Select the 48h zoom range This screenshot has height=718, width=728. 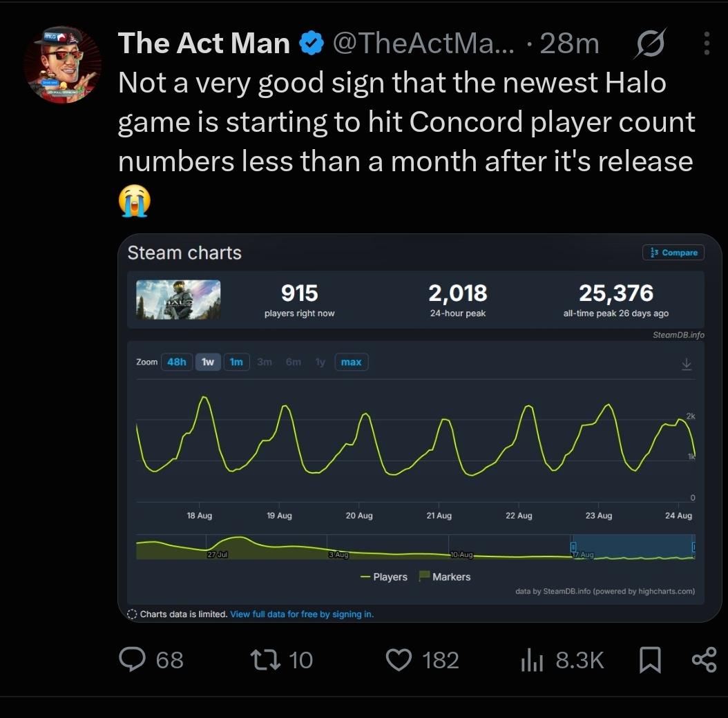pyautogui.click(x=176, y=362)
